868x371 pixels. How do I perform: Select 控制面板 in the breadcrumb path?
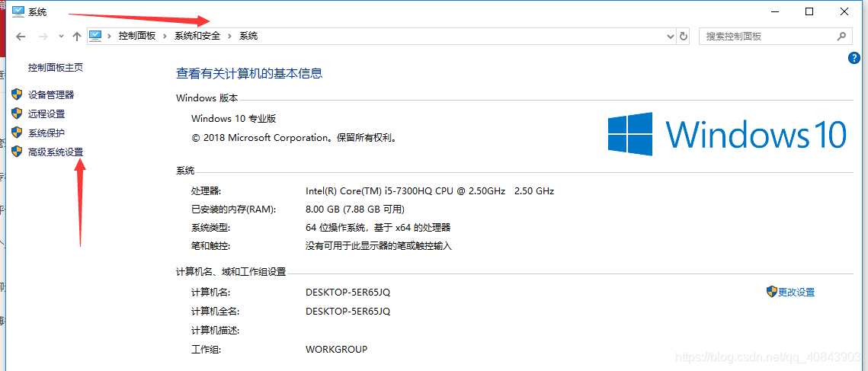pos(137,36)
